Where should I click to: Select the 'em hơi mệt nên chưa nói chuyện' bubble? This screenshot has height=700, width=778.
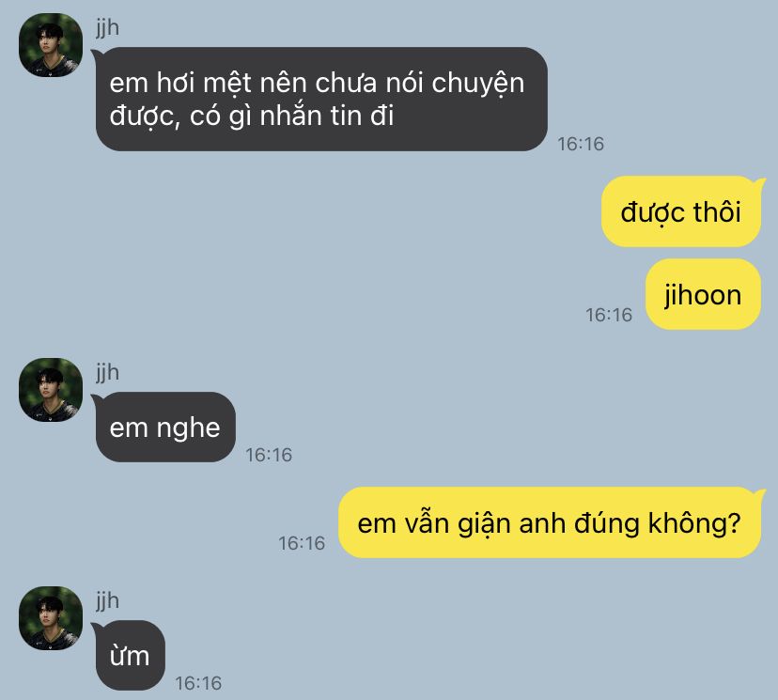click(321, 100)
